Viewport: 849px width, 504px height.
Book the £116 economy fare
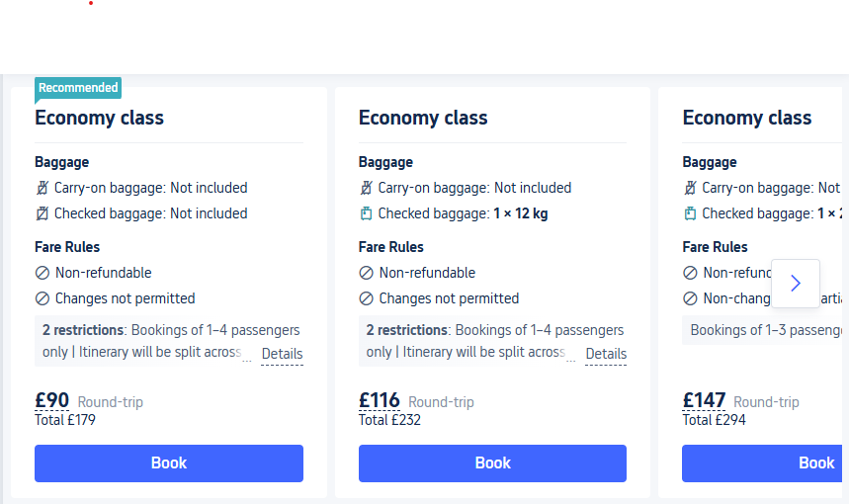(492, 462)
